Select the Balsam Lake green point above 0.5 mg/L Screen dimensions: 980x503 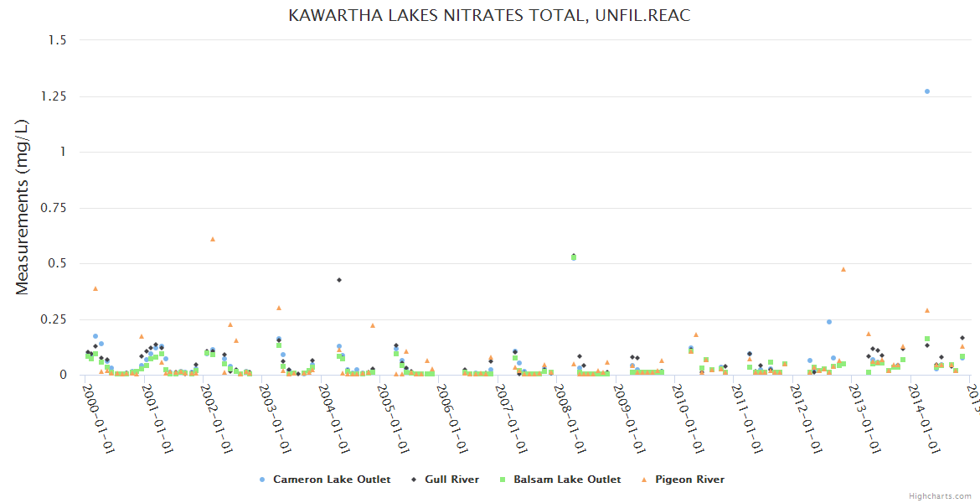[574, 257]
